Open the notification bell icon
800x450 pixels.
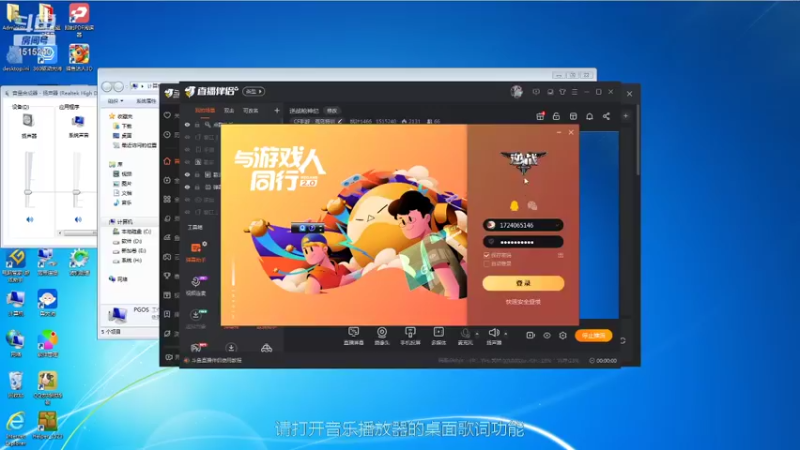[590, 116]
